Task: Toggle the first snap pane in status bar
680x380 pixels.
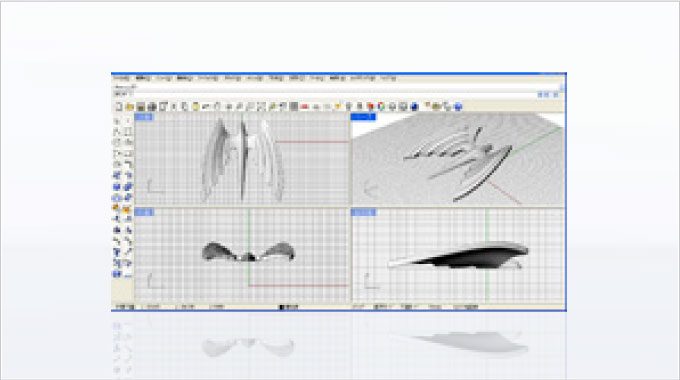Action: click(x=357, y=307)
